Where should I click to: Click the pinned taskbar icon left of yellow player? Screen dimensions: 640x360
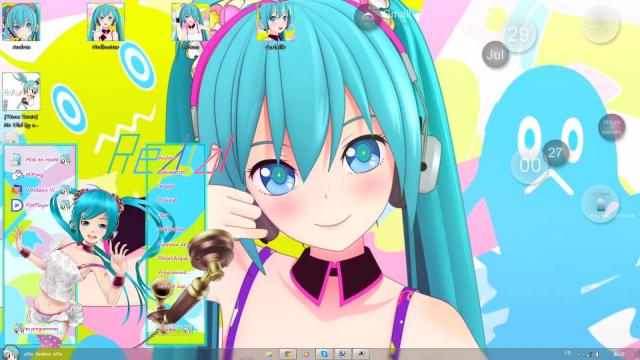[x=287, y=354]
